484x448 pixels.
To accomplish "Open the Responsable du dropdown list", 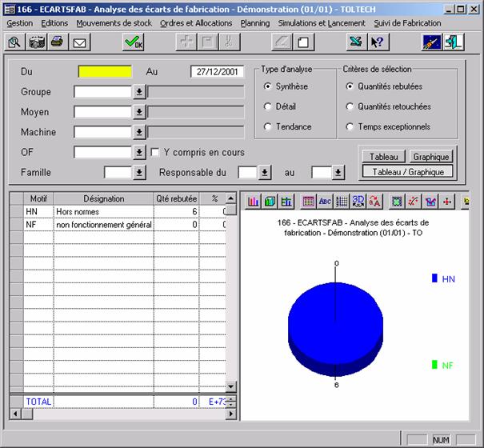I will [265, 173].
